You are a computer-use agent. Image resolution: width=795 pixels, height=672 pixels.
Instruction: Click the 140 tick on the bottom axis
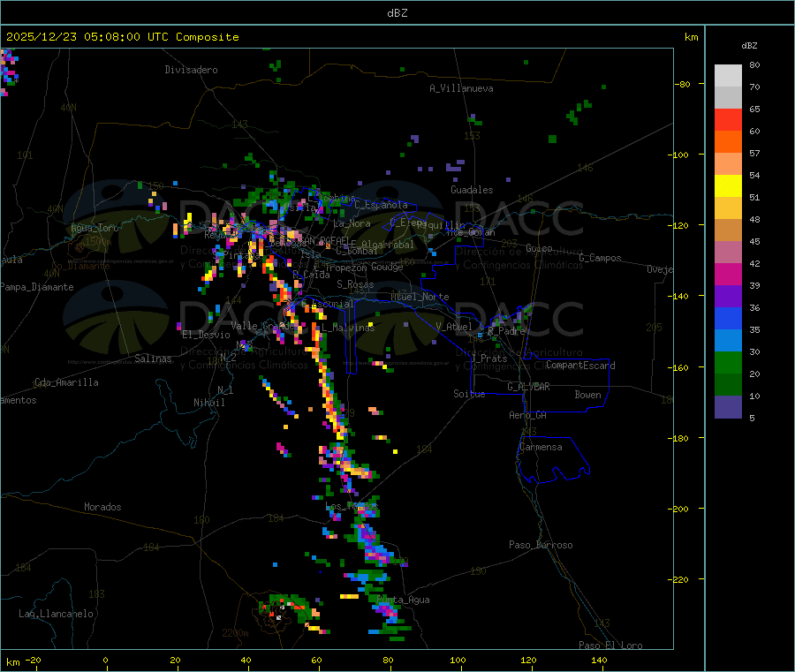tap(599, 660)
